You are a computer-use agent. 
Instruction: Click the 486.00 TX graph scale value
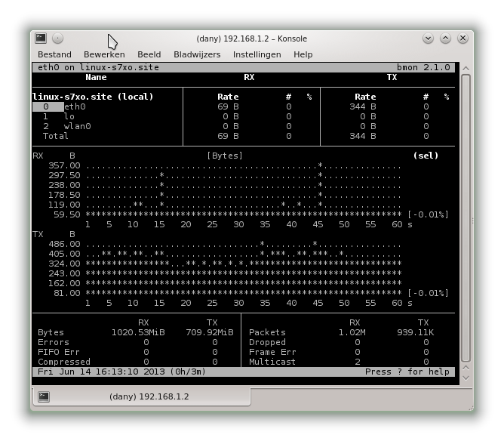[64, 244]
